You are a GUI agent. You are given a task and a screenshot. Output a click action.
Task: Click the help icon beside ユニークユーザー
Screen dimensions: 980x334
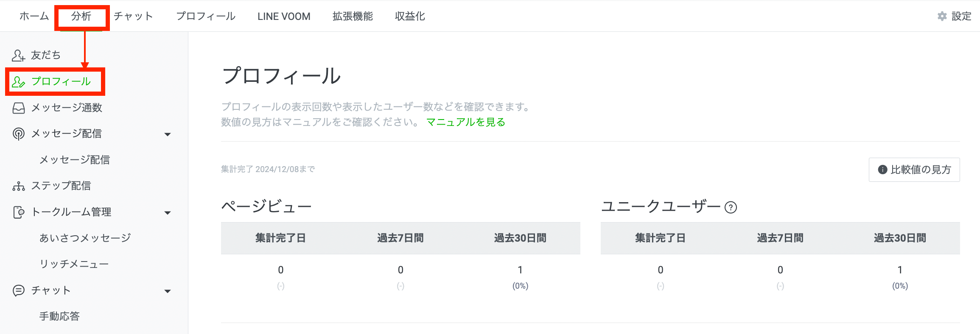point(731,207)
